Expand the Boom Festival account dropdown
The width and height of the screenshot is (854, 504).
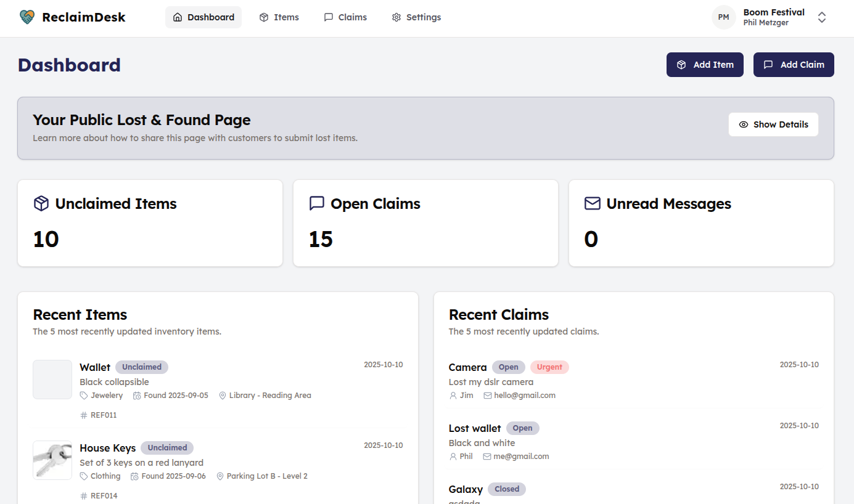coord(822,18)
